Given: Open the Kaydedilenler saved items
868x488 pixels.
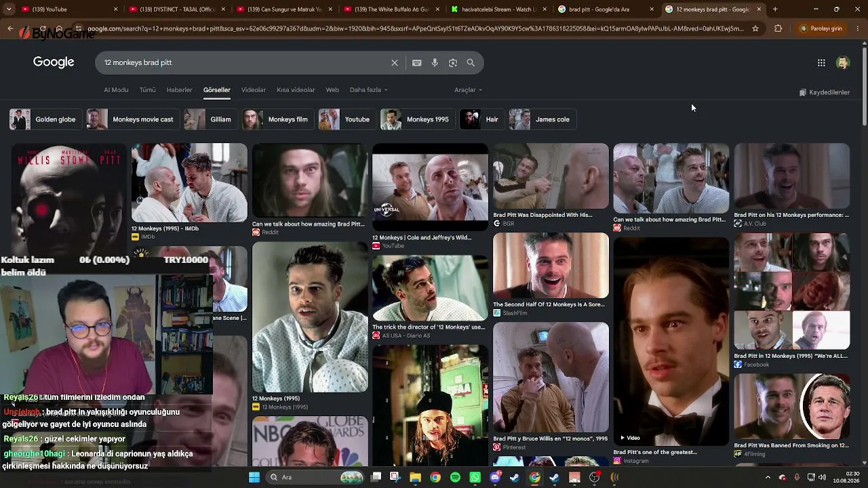Looking at the screenshot, I should 824,92.
